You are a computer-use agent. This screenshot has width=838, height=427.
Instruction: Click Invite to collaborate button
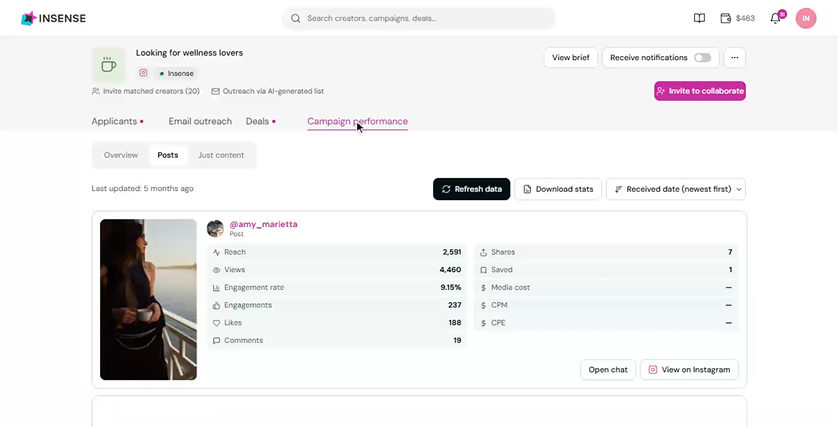[700, 91]
